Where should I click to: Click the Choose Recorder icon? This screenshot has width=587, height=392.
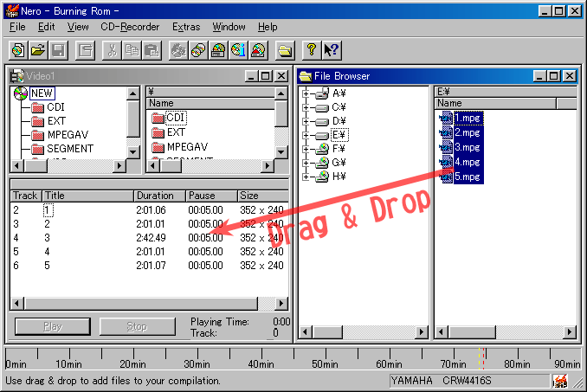[x=218, y=50]
